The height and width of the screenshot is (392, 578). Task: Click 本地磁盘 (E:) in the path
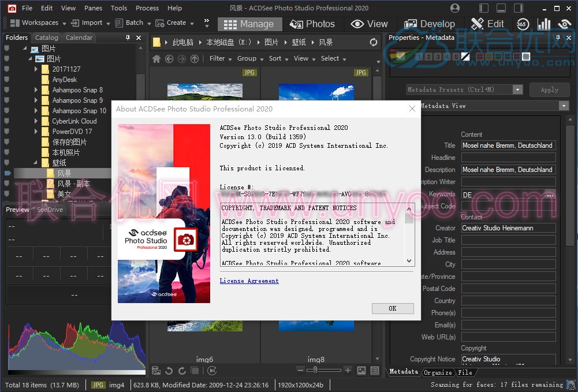(x=229, y=42)
